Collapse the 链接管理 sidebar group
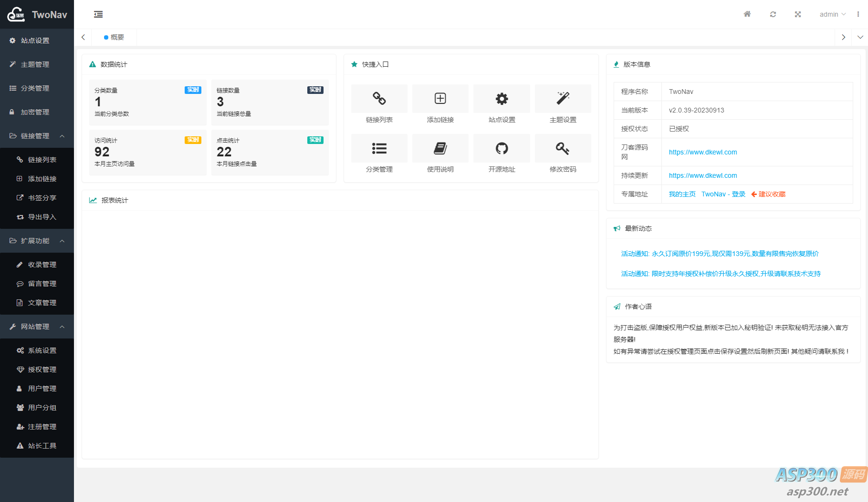Viewport: 868px width, 502px height. coord(37,136)
